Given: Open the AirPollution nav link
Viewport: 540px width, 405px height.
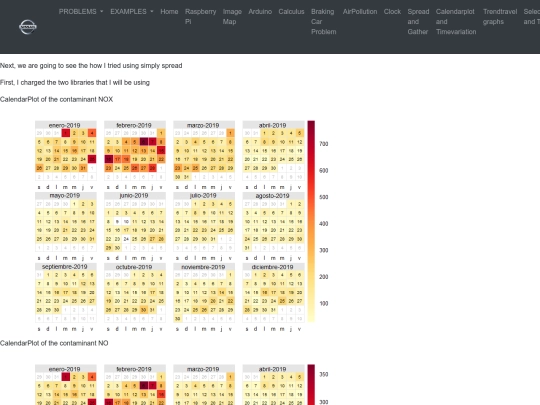Looking at the screenshot, I should pyautogui.click(x=360, y=12).
